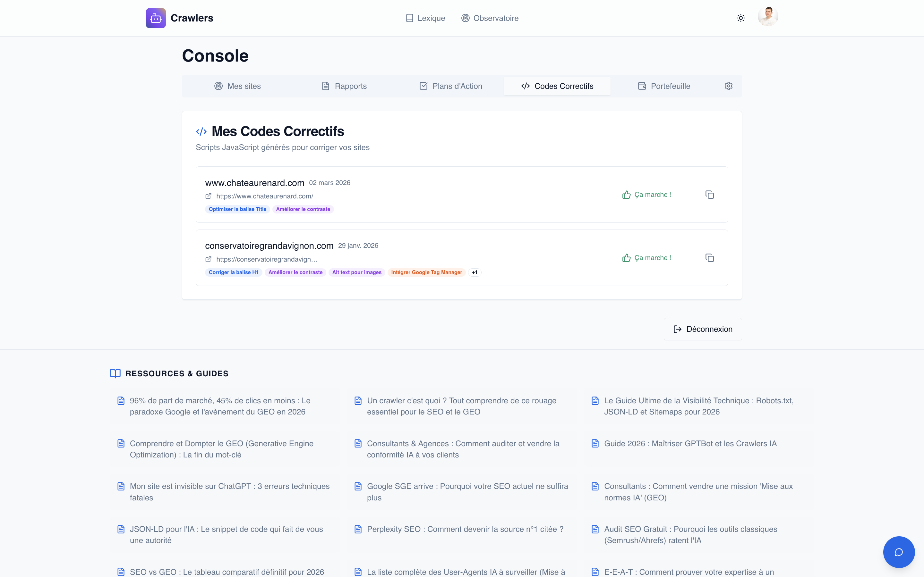Image resolution: width=924 pixels, height=577 pixels.
Task: Copy the code for www.chateaurenard.com
Action: click(709, 195)
